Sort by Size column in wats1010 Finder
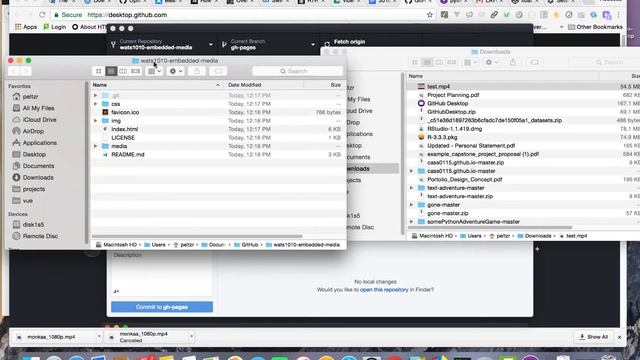The image size is (640, 360). coord(324,85)
